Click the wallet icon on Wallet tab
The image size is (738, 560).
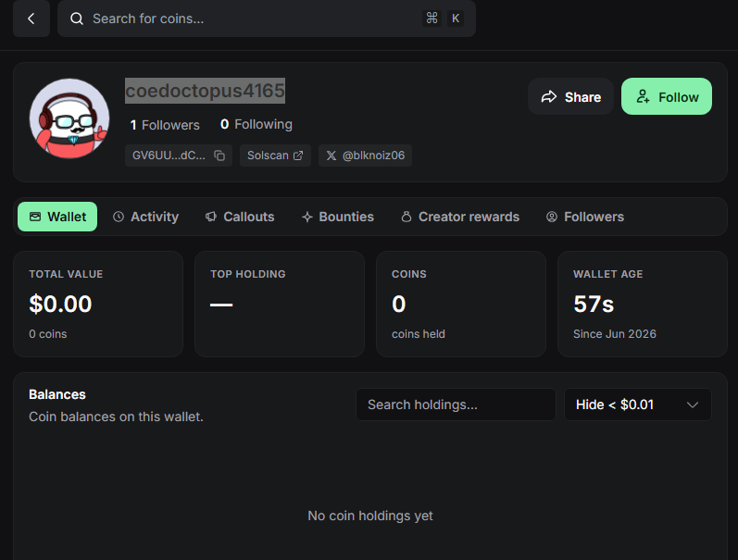point(35,217)
